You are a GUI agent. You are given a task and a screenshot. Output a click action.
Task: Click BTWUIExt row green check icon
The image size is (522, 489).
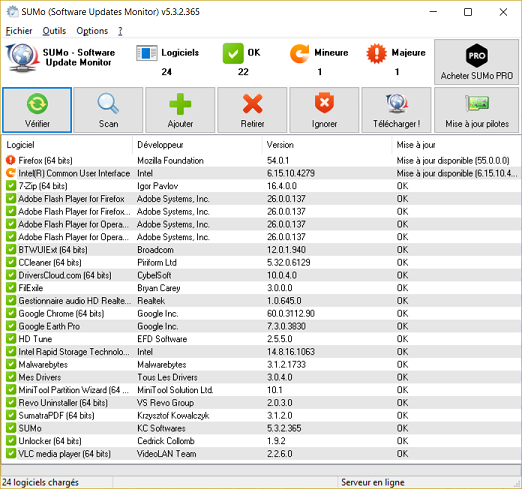[x=11, y=249]
